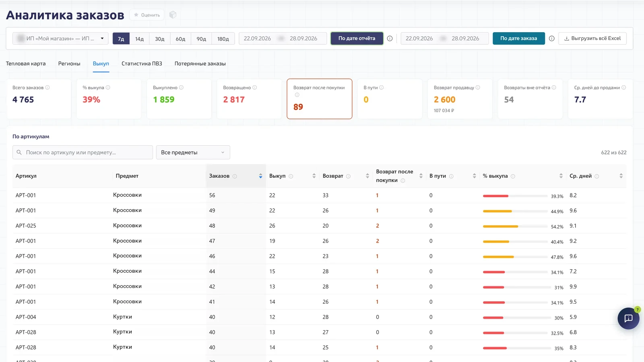Click the info icon under Возврат после покупки card title
This screenshot has height=362, width=644.
297,95
